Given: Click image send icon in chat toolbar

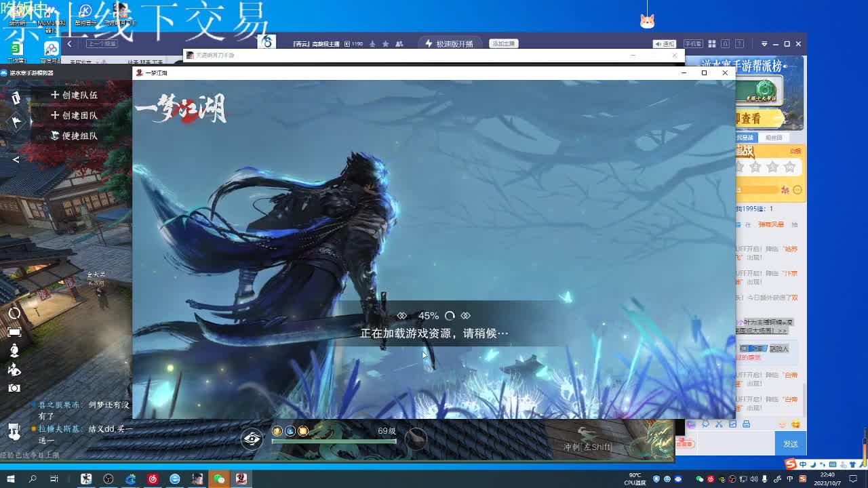Looking at the screenshot, I should pyautogui.click(x=732, y=424).
